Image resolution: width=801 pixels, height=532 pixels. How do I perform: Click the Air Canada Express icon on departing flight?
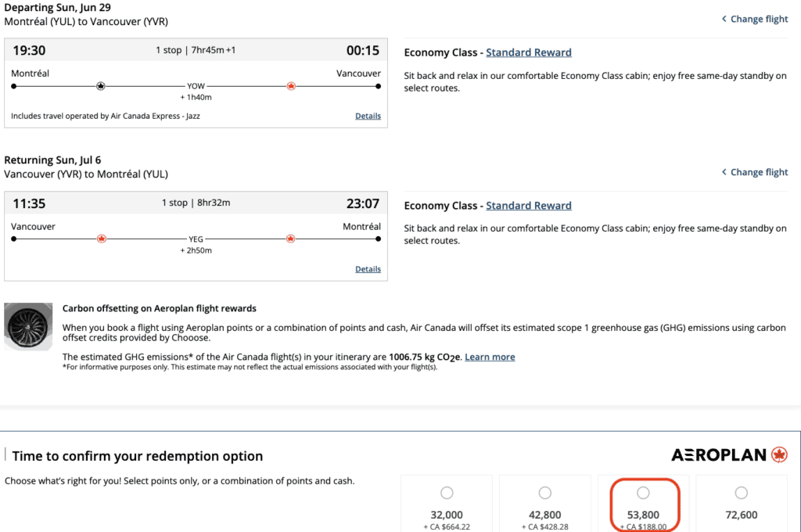click(100, 86)
